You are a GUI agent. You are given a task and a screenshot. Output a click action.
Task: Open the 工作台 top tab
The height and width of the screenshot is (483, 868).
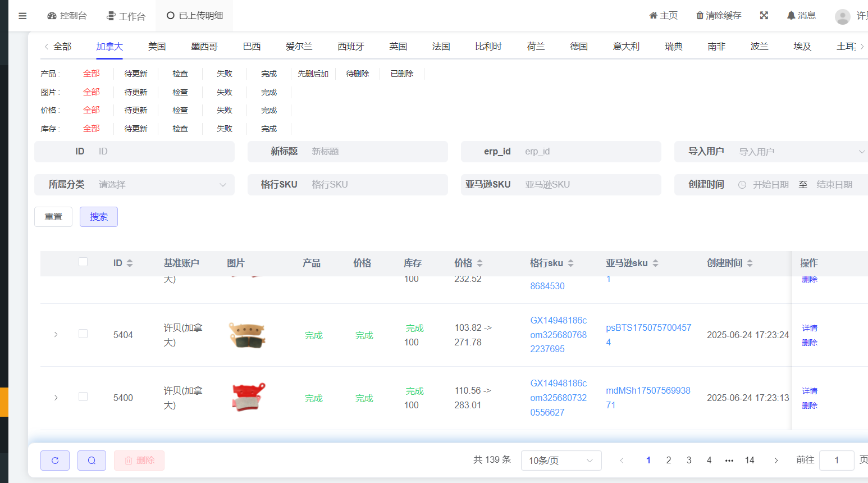coord(126,16)
